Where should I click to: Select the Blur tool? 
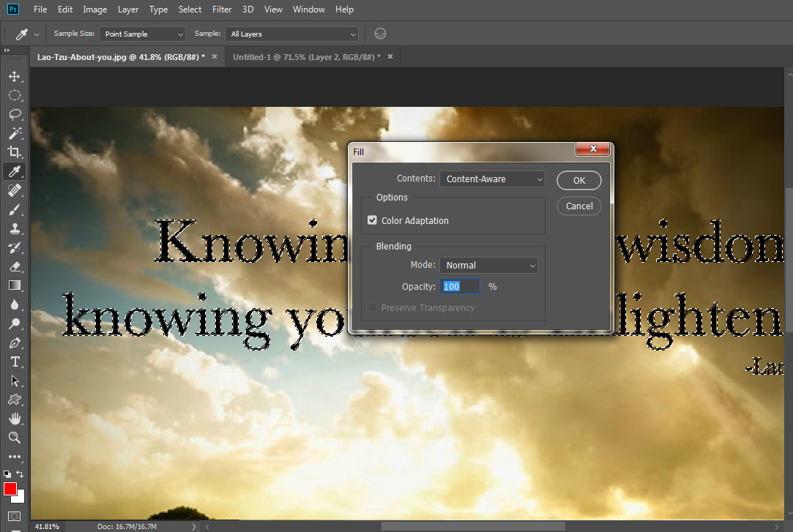tap(15, 304)
